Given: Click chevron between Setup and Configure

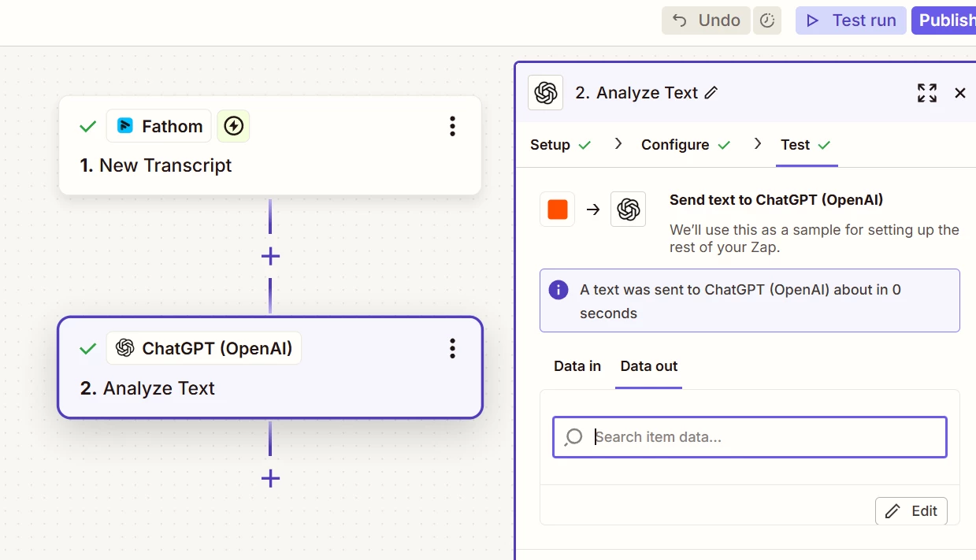Looking at the screenshot, I should 618,144.
